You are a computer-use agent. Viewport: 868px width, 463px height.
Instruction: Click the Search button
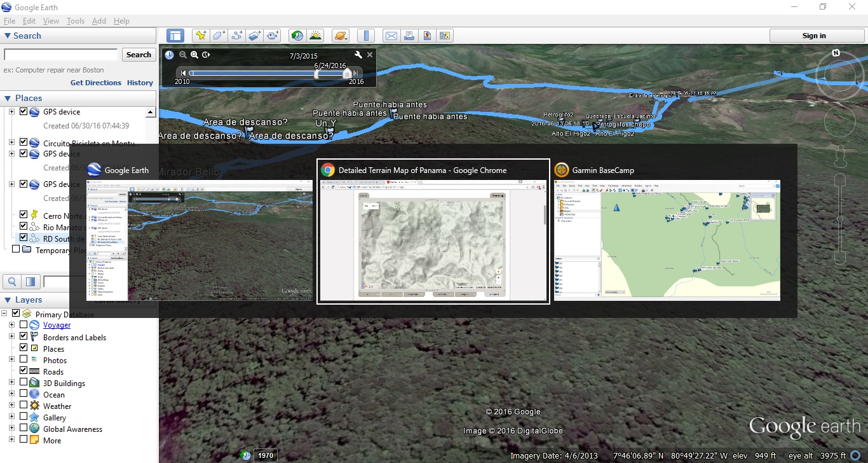[139, 55]
